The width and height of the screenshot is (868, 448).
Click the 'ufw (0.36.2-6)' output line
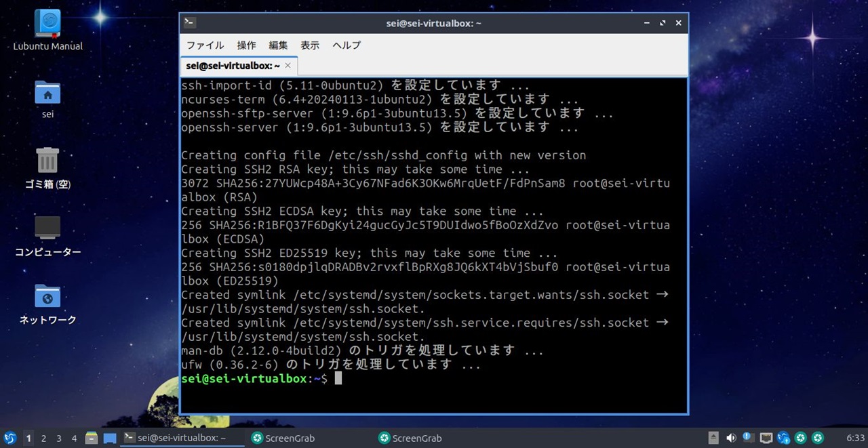[x=331, y=365]
